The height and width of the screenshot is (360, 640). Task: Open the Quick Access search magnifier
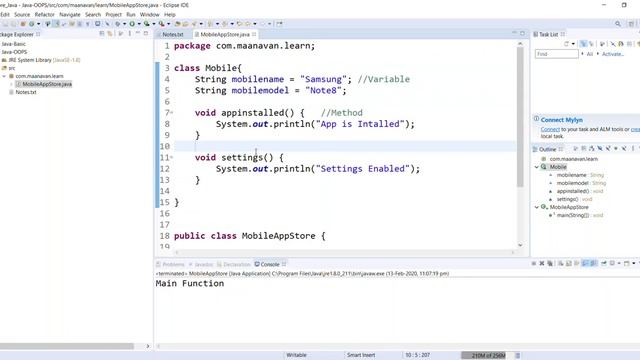click(x=618, y=24)
